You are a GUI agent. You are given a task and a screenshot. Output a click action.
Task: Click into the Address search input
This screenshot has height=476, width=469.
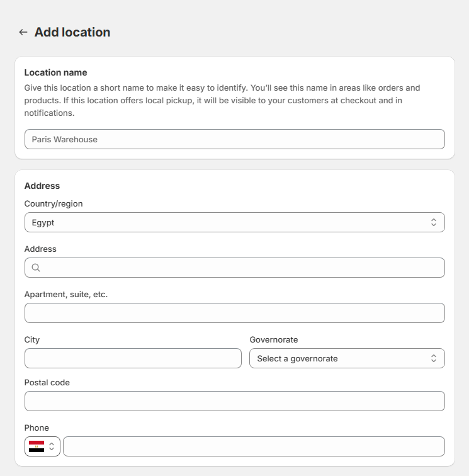pos(242,268)
